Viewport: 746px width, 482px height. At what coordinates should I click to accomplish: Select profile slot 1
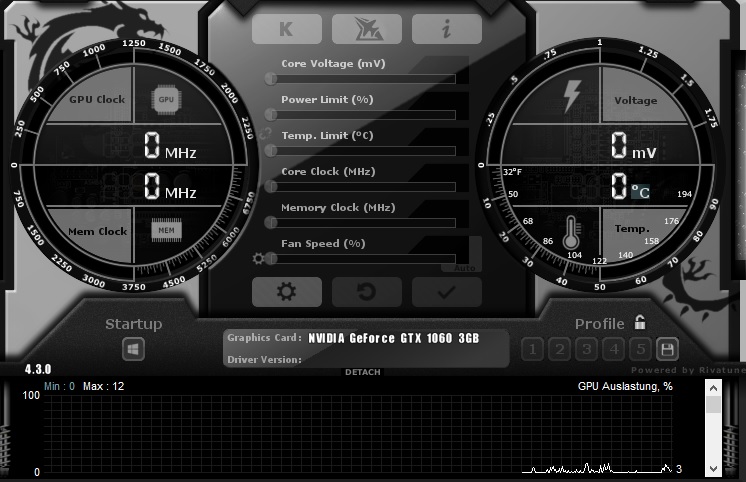pyautogui.click(x=532, y=350)
